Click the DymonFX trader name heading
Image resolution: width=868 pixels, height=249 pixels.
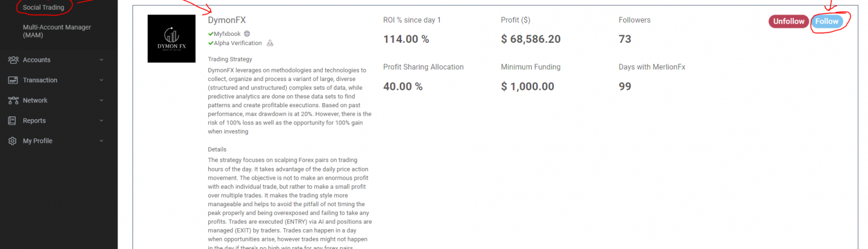[227, 20]
